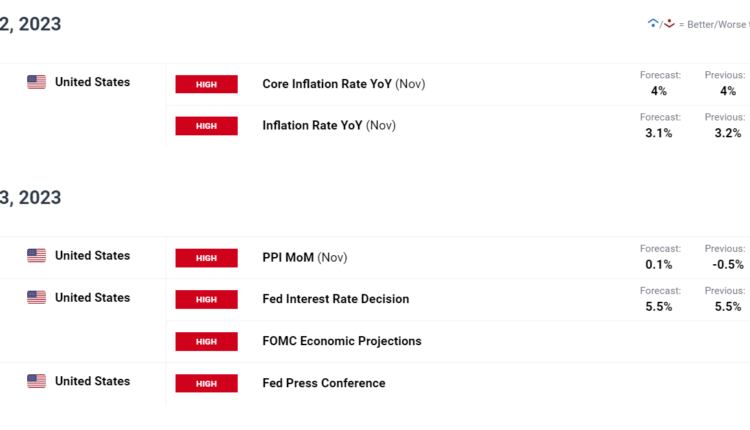Click the HIGH badge for Fed Interest Rate Decision
The height and width of the screenshot is (430, 750).
[206, 299]
